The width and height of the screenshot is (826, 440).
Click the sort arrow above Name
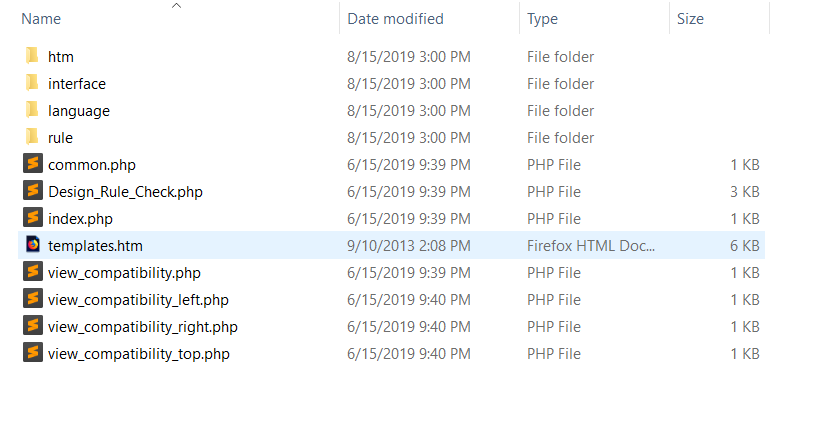coord(176,6)
